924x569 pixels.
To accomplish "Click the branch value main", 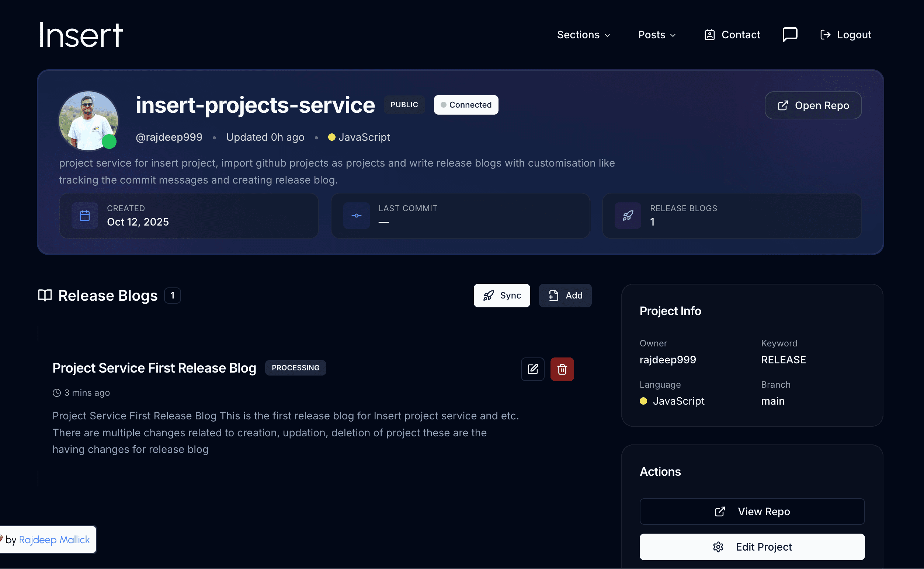I will 772,401.
